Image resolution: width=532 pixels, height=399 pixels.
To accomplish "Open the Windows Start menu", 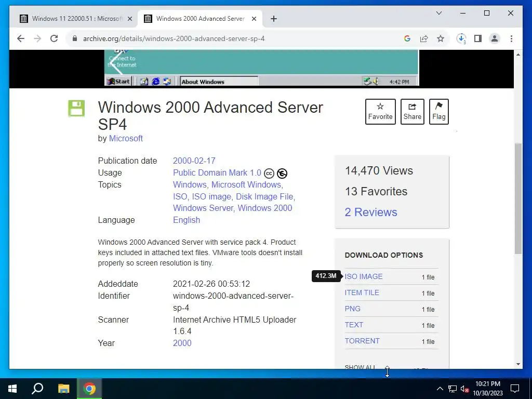I will pyautogui.click(x=12, y=389).
